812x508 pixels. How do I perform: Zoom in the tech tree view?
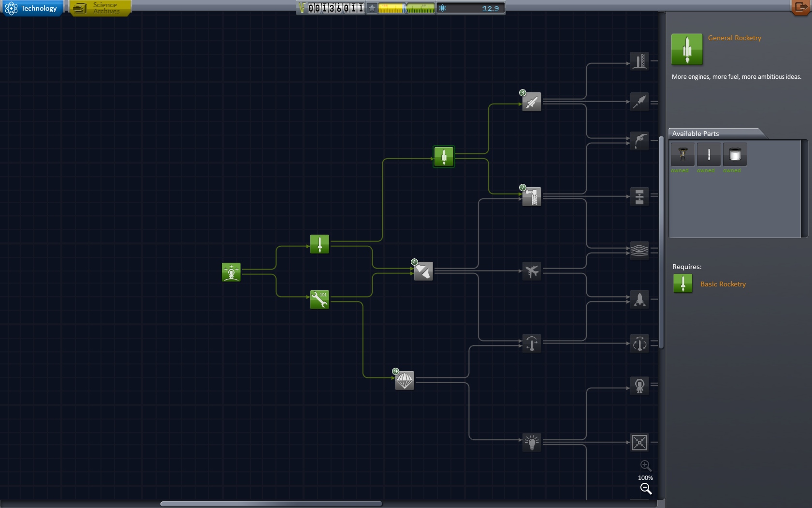point(646,466)
